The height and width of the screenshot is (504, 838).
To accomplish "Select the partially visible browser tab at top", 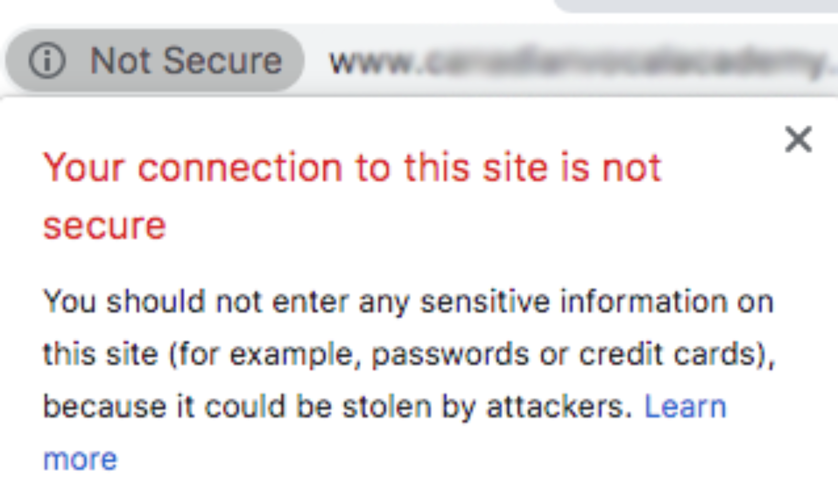I will coord(697,6).
